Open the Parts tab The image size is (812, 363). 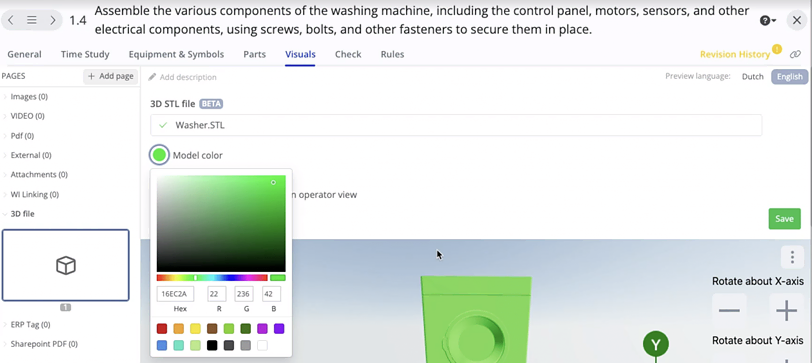tap(254, 54)
